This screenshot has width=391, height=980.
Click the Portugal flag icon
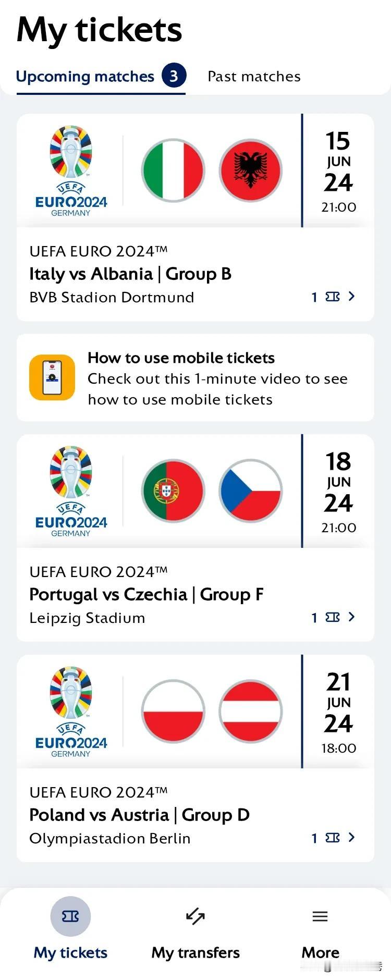(173, 491)
